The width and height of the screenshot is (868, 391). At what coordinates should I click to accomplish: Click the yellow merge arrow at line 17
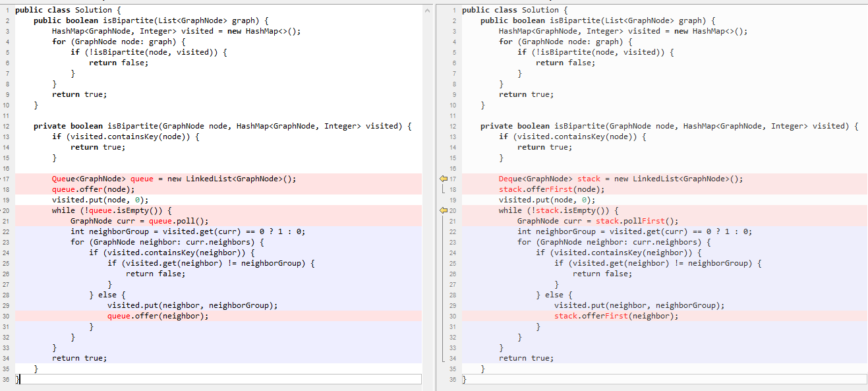pyautogui.click(x=443, y=179)
